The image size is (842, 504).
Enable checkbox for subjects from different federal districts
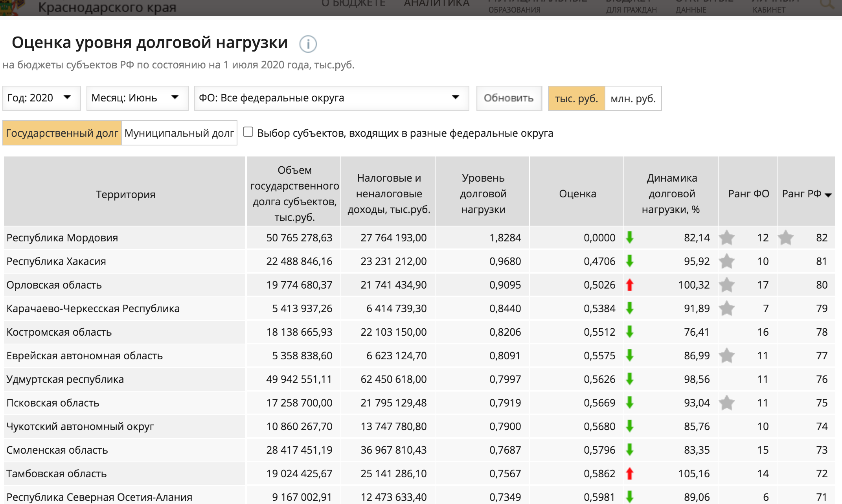(248, 132)
